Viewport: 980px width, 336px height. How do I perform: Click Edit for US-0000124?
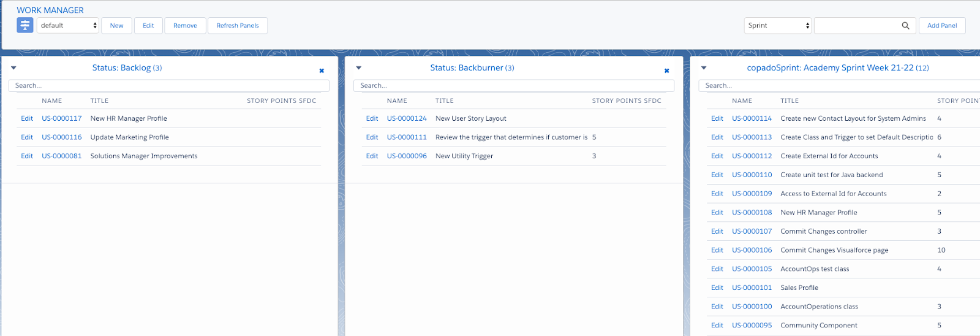[x=372, y=118]
